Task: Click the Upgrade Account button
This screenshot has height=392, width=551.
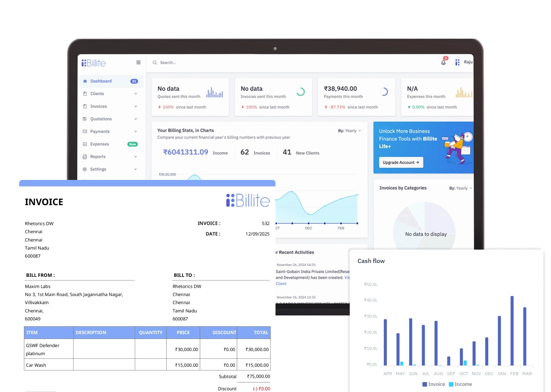Action: point(401,163)
